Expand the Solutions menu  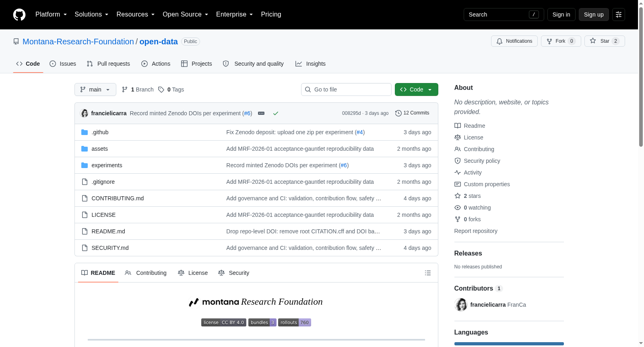pos(91,15)
